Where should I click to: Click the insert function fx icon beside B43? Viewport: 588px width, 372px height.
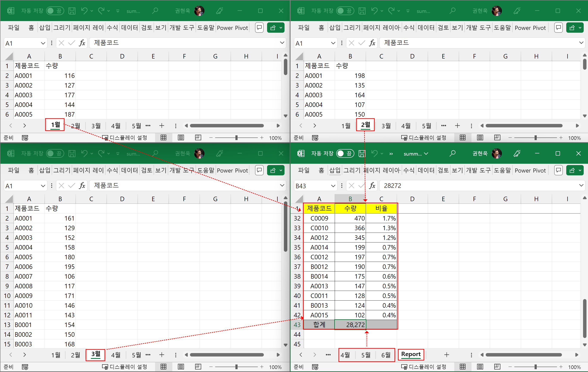pos(372,186)
